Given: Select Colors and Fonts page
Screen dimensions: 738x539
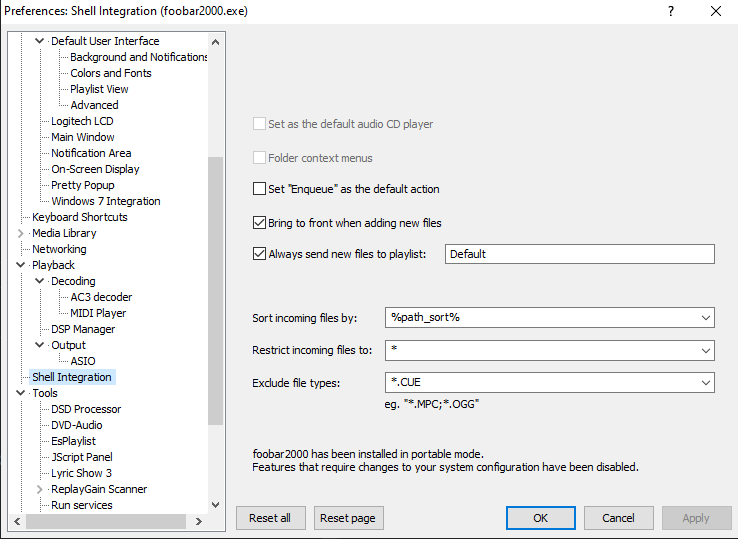Looking at the screenshot, I should pyautogui.click(x=110, y=73).
